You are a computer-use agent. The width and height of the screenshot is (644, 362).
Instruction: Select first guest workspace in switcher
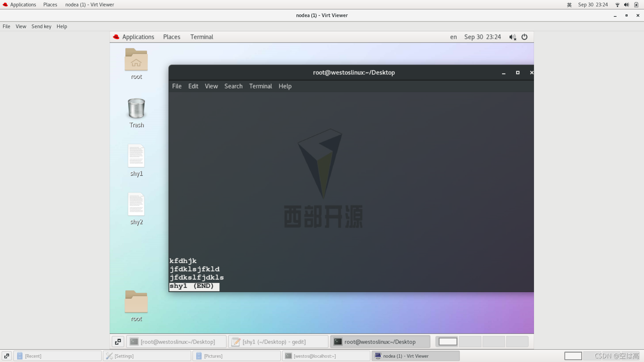448,342
